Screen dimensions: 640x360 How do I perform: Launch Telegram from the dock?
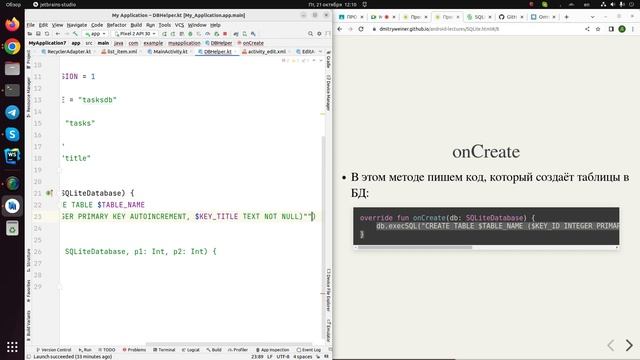(x=12, y=112)
